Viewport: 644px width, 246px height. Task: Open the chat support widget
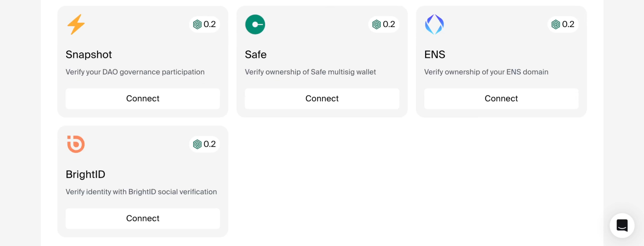[x=622, y=226]
